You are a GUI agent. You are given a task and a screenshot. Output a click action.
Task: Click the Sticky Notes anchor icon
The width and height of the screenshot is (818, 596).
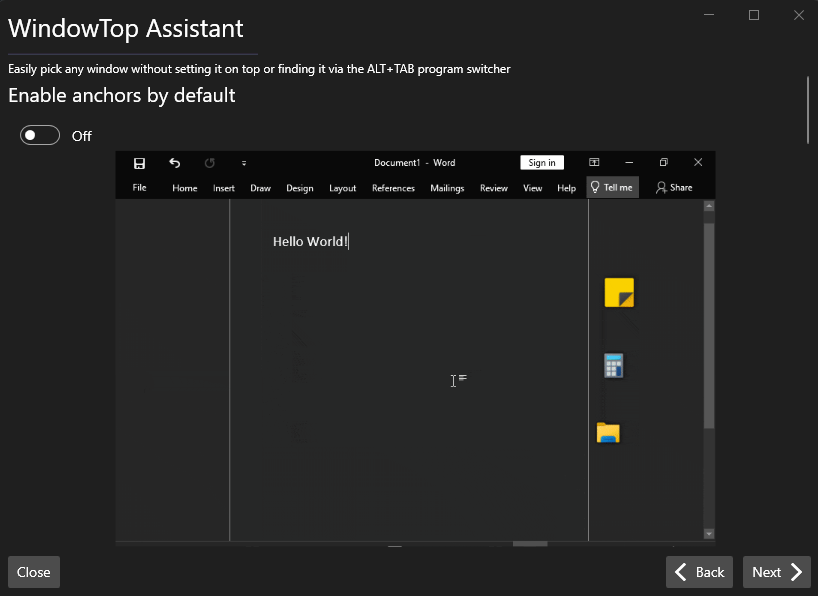[x=619, y=292]
